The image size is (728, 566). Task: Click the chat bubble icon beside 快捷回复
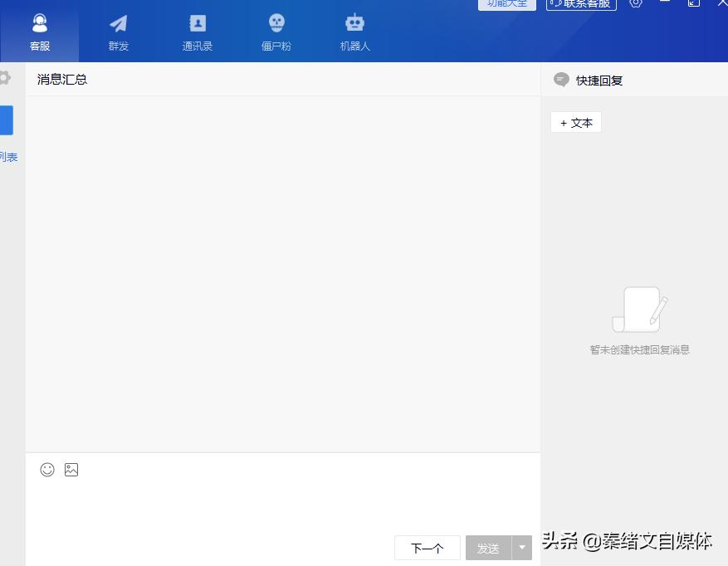click(562, 80)
